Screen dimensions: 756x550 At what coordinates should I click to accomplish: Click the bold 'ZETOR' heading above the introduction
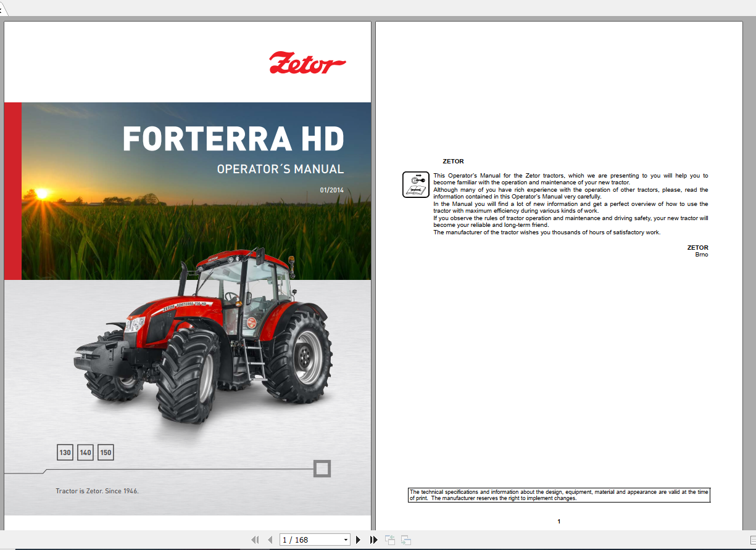pyautogui.click(x=453, y=162)
